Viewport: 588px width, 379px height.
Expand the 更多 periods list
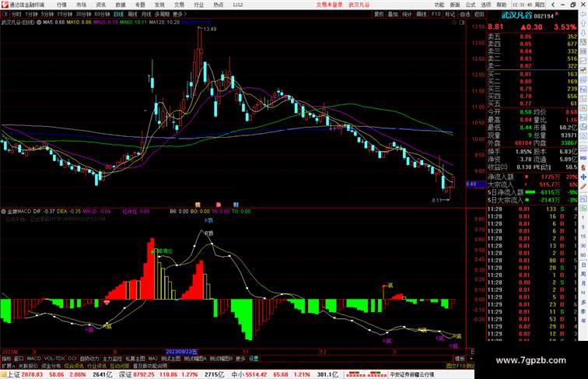[179, 14]
